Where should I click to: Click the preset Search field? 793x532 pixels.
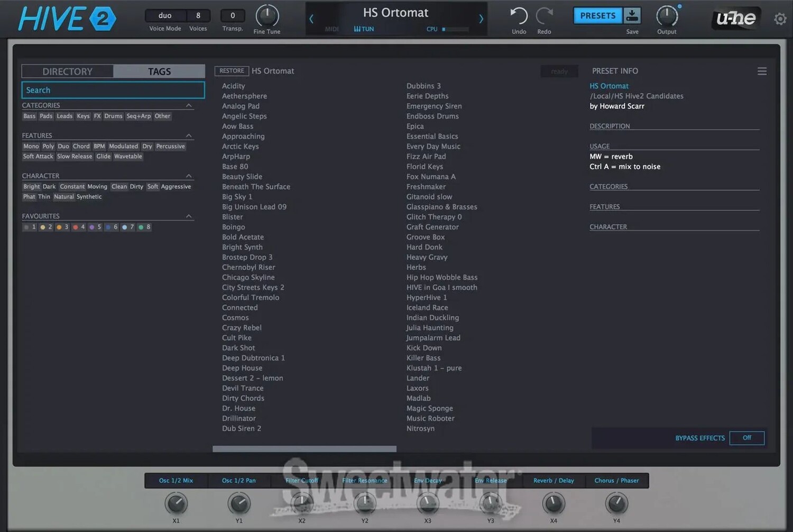click(x=113, y=90)
